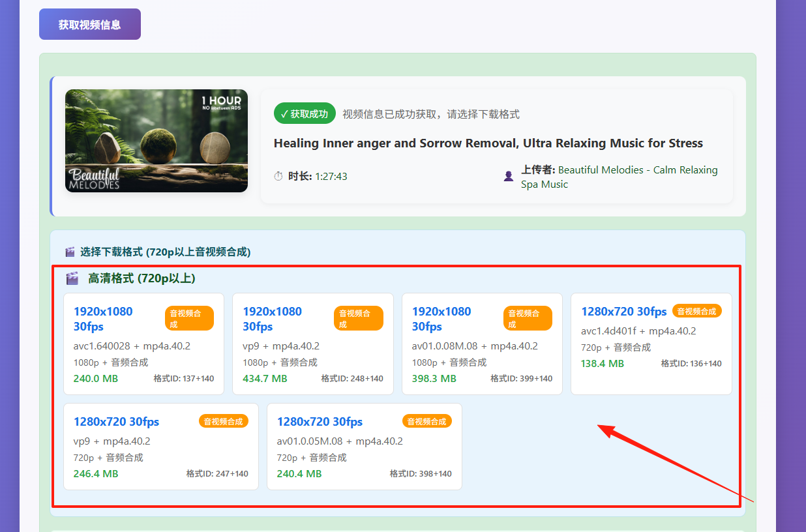Click codec text av01.0.05M.08 + mp4a.40.2

point(340,441)
